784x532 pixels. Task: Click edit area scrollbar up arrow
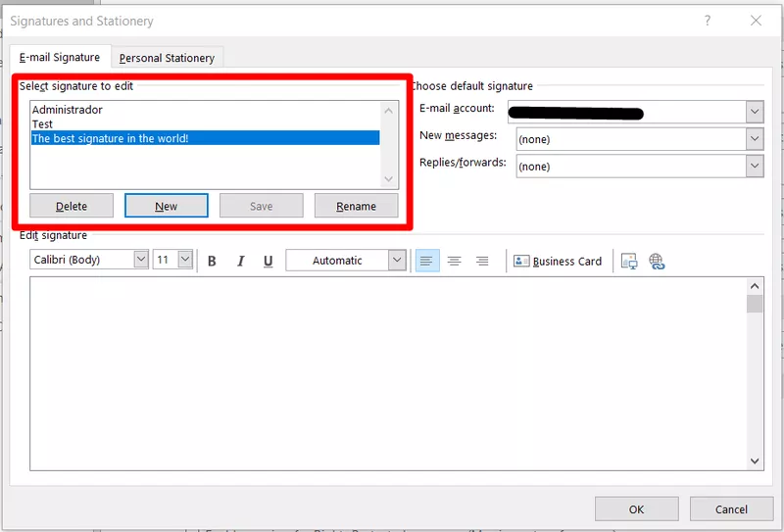click(755, 286)
